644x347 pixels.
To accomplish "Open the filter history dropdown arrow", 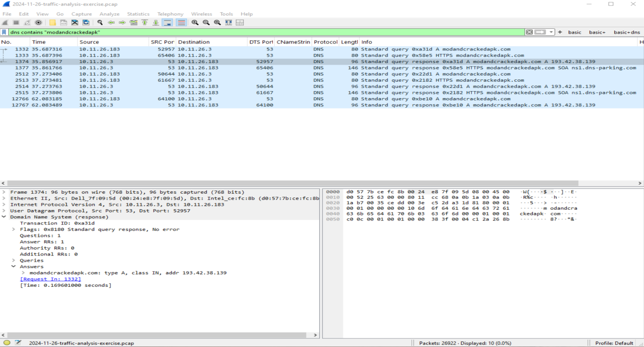I will (x=551, y=32).
